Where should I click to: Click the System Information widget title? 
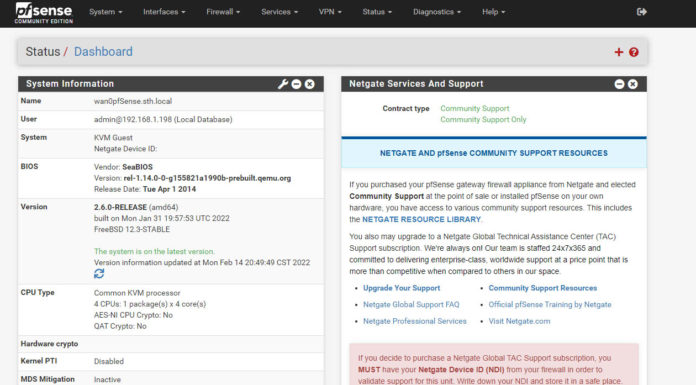coord(70,84)
